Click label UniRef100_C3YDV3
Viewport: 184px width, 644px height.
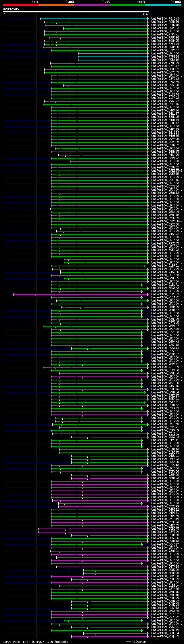coord(165,79)
